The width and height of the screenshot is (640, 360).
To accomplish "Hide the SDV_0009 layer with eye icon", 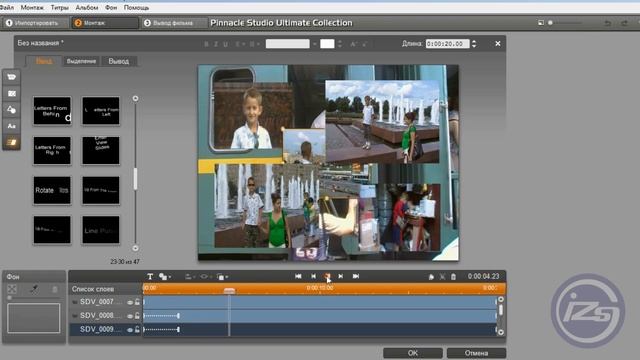I will pyautogui.click(x=130, y=330).
